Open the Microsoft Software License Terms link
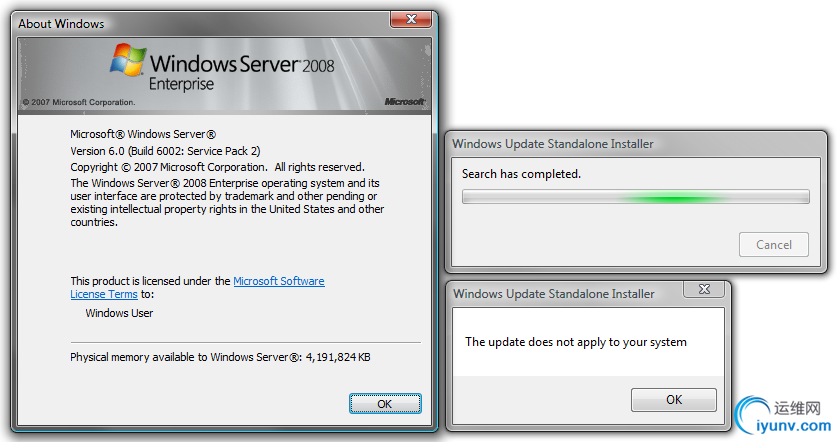Image resolution: width=837 pixels, height=442 pixels. pos(279,281)
